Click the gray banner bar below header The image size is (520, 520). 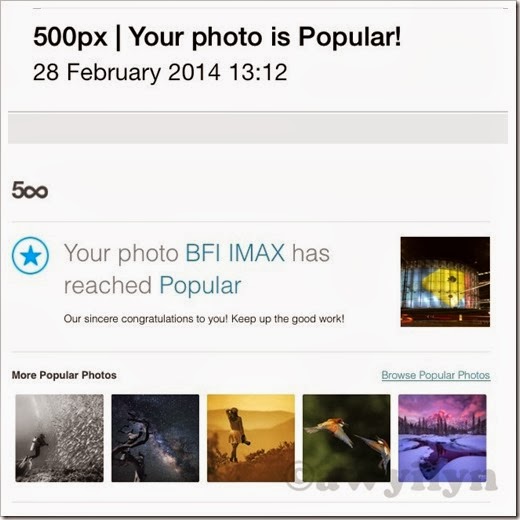point(258,128)
